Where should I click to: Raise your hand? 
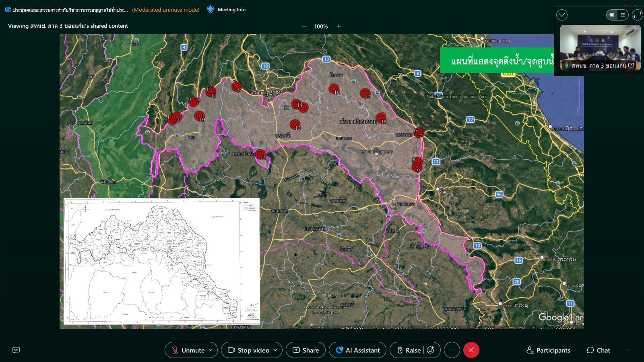point(409,350)
